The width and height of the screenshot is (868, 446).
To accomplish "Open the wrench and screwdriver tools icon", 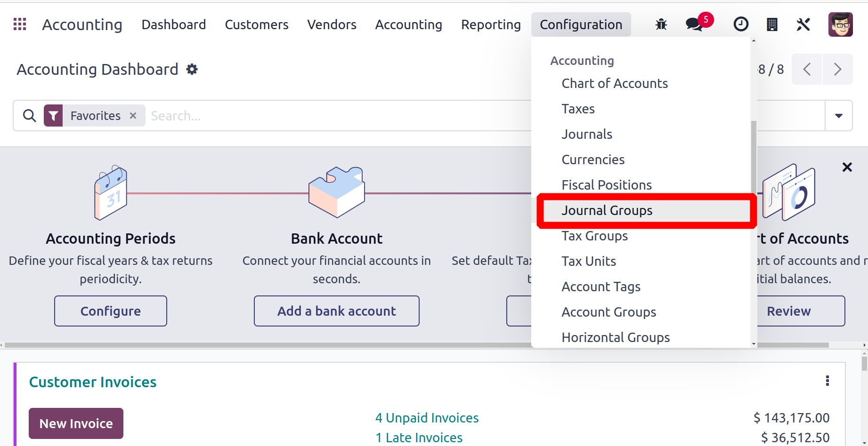I will 803,24.
